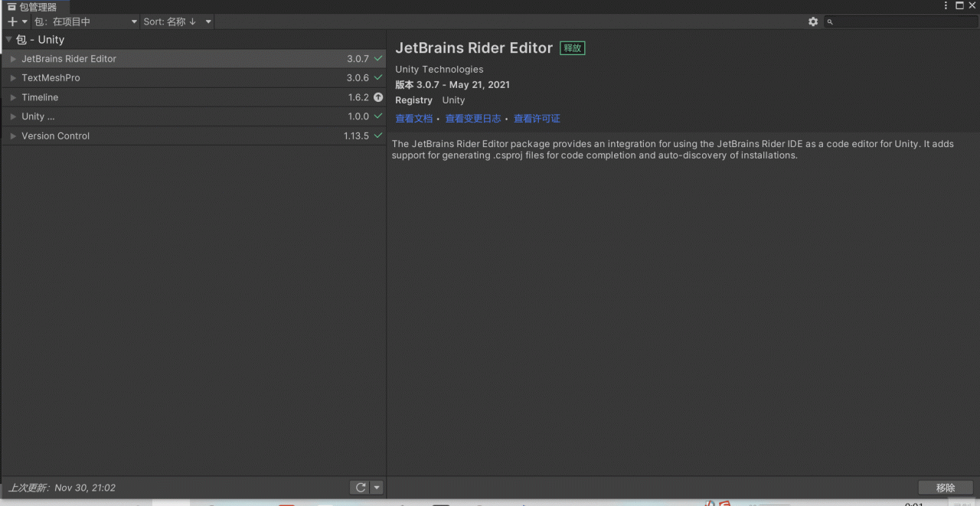Click the installed checkmark beside Version Control
The width and height of the screenshot is (980, 506).
[378, 135]
